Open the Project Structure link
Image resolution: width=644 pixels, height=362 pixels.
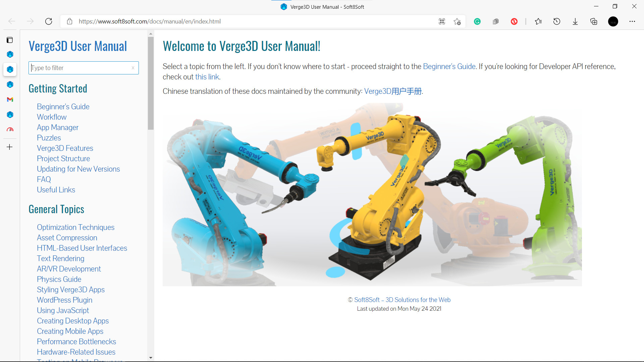point(63,159)
